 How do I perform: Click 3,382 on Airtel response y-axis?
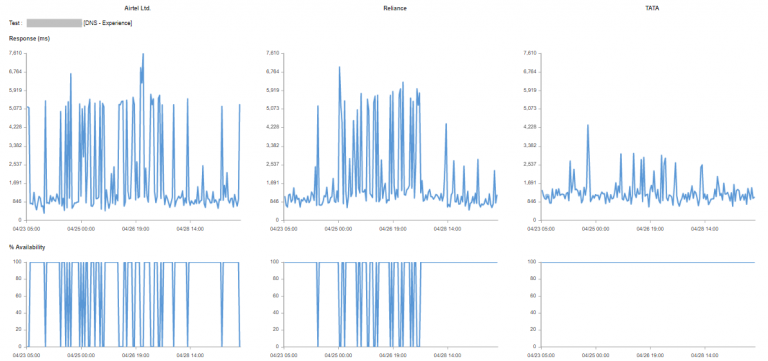pyautogui.click(x=15, y=146)
